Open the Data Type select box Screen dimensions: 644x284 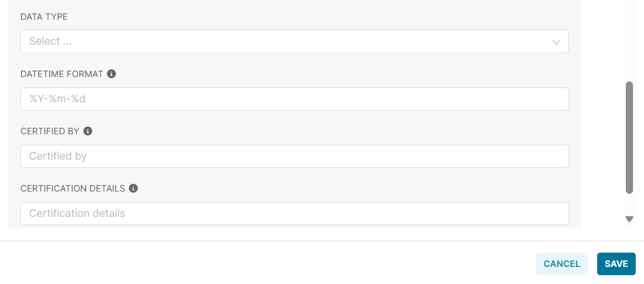point(294,42)
